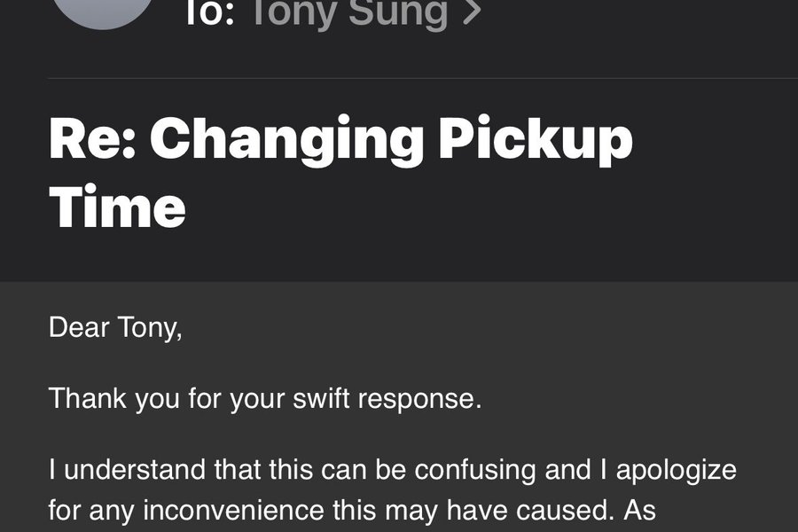The image size is (798, 532).
Task: Click the 'Dear Tony,' greeting line
Action: [115, 327]
